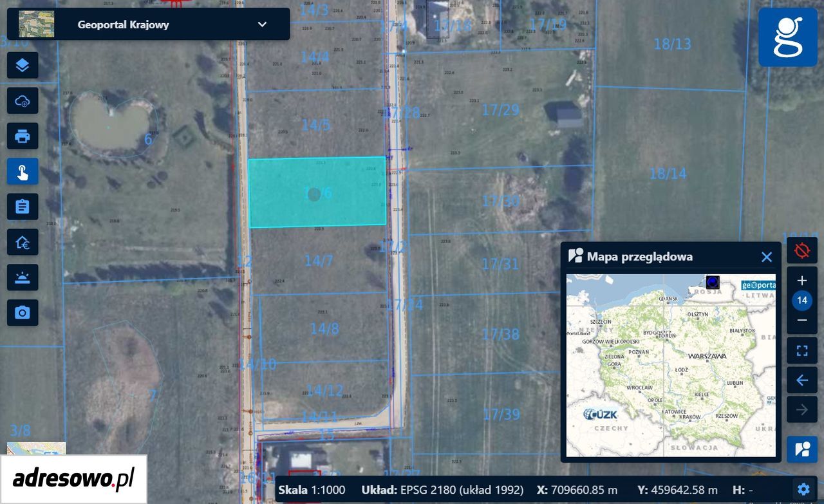The image size is (824, 504).
Task: Click parcel label 18/13
Action: (x=672, y=44)
